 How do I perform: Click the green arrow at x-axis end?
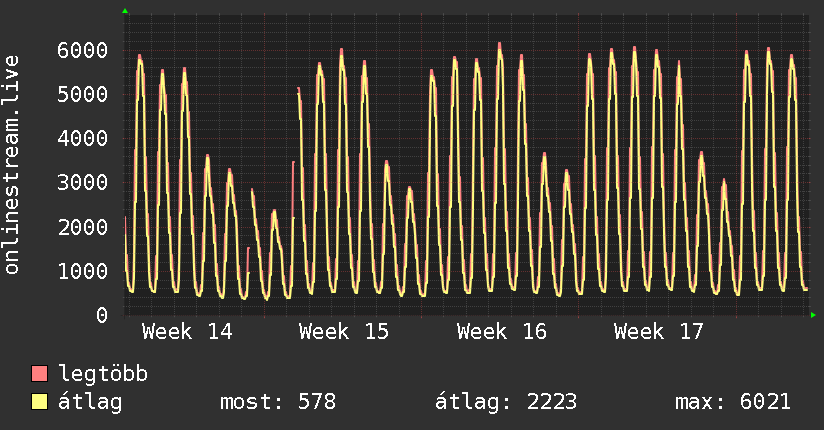813,315
